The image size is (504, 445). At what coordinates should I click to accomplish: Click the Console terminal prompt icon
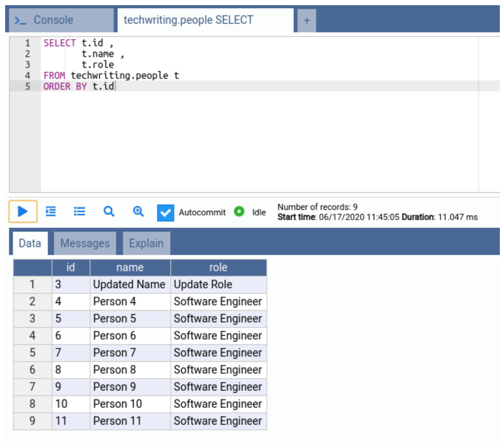tap(21, 20)
